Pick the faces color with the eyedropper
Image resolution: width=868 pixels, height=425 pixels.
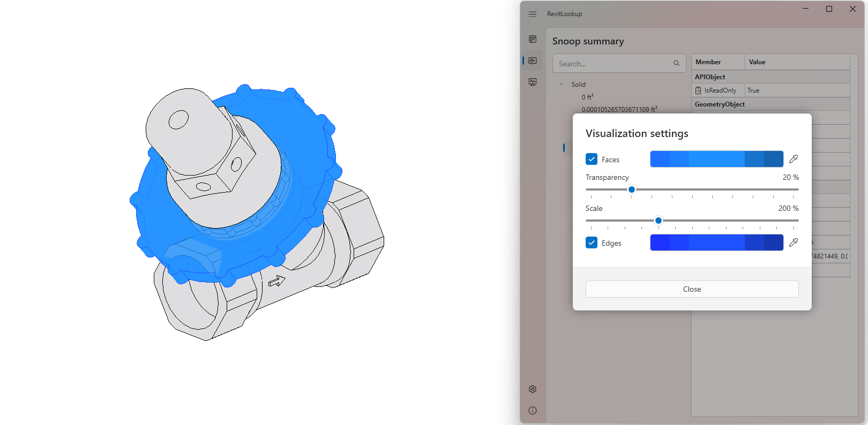(x=794, y=159)
